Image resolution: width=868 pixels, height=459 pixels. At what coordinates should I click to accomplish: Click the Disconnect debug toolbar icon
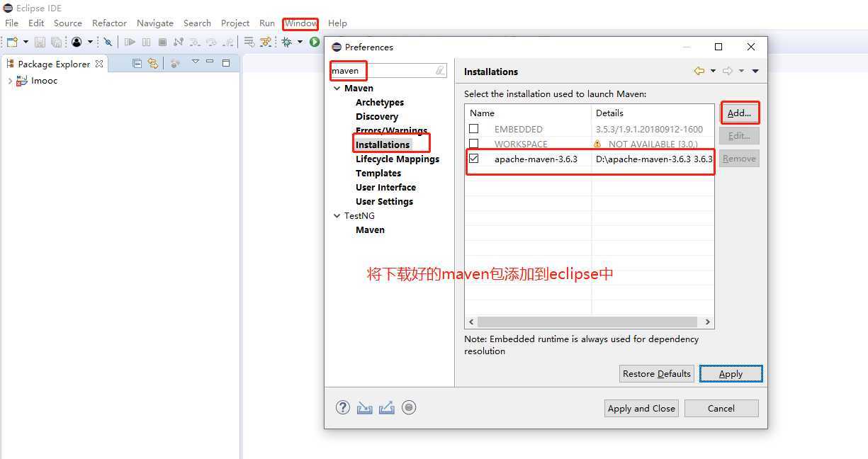click(x=179, y=42)
